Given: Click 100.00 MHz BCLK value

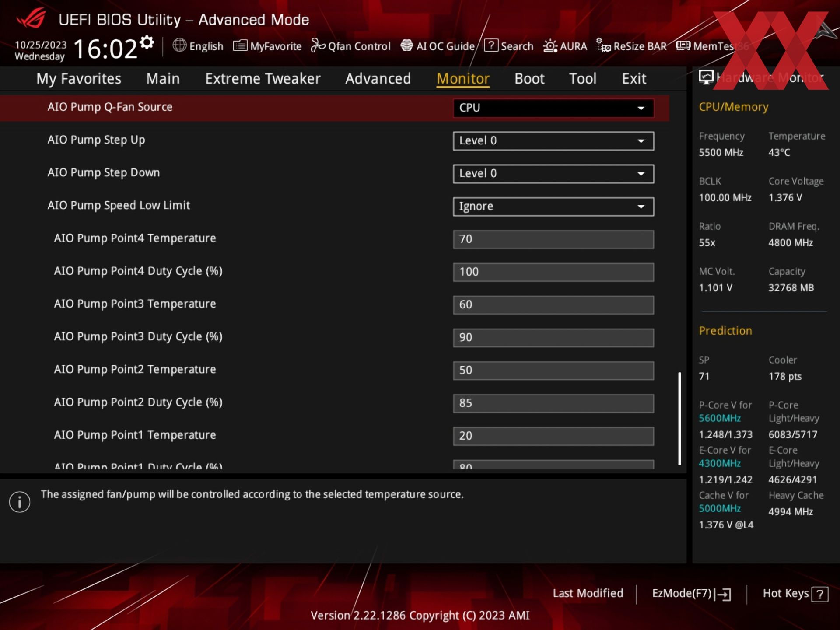Looking at the screenshot, I should pyautogui.click(x=725, y=197).
